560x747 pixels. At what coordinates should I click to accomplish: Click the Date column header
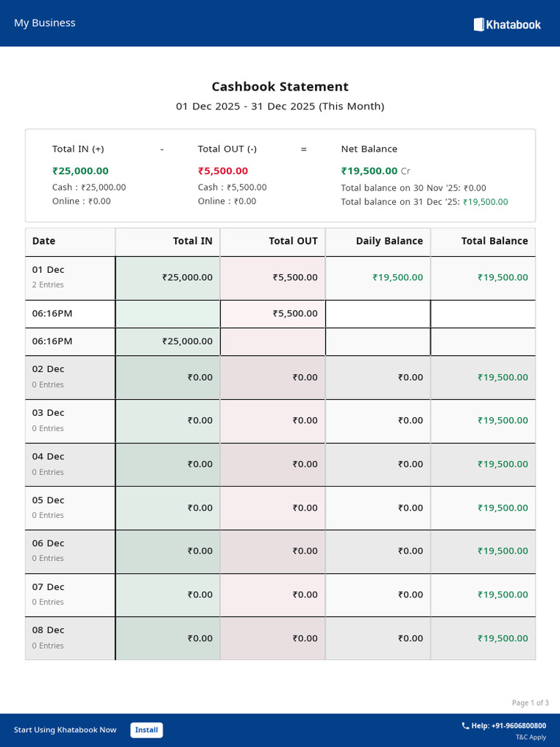(70, 241)
